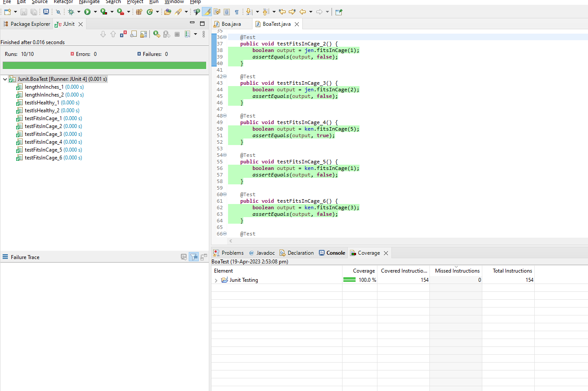Open JUnit view menu kebab icon

[x=204, y=34]
